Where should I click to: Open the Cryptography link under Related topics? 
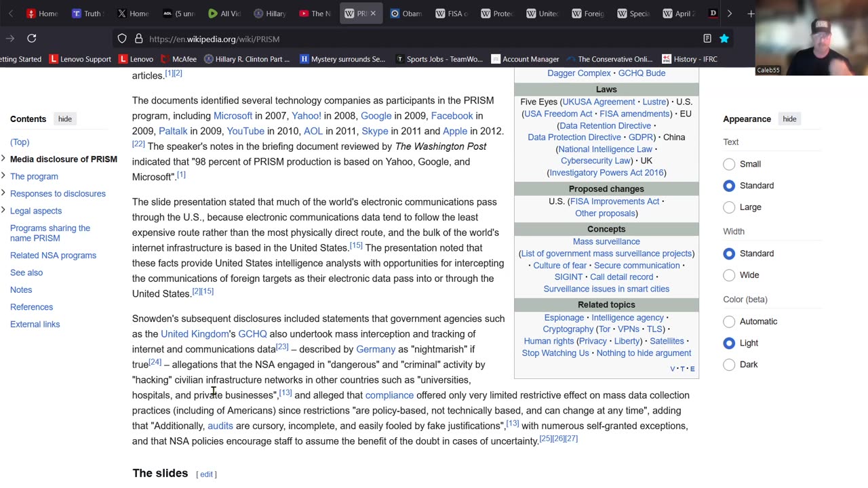tap(568, 329)
